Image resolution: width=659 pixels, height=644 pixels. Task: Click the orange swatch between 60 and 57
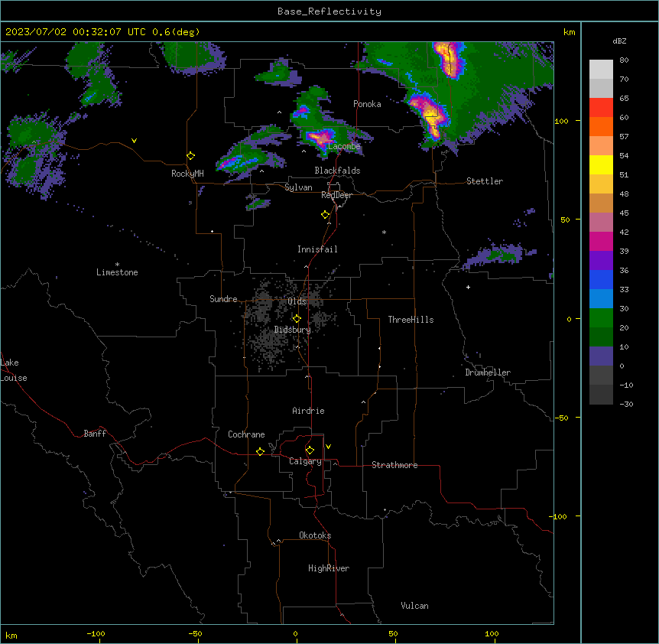(601, 126)
